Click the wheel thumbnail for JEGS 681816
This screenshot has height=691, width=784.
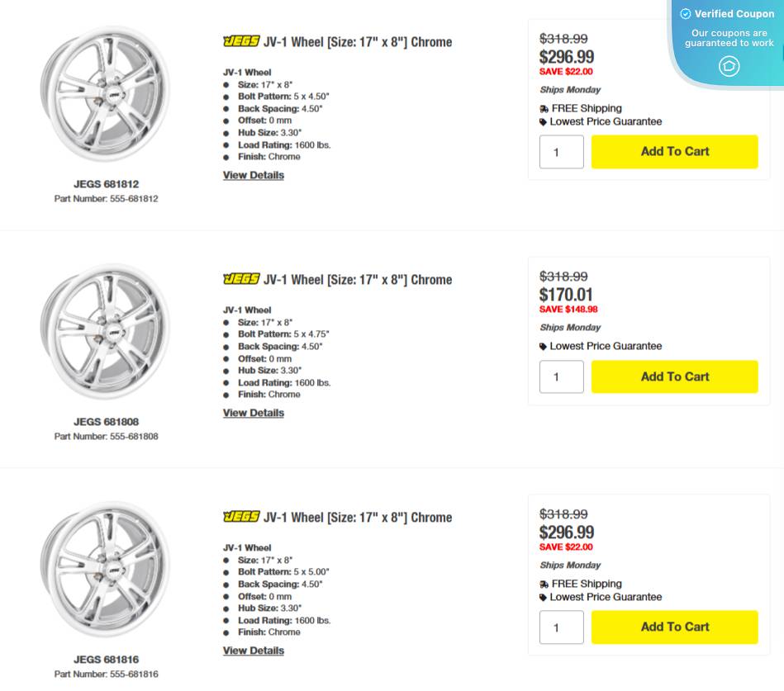(106, 568)
